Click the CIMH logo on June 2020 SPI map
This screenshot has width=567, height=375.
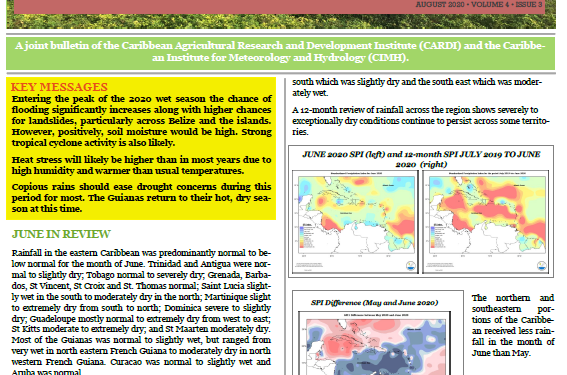[x=411, y=265]
